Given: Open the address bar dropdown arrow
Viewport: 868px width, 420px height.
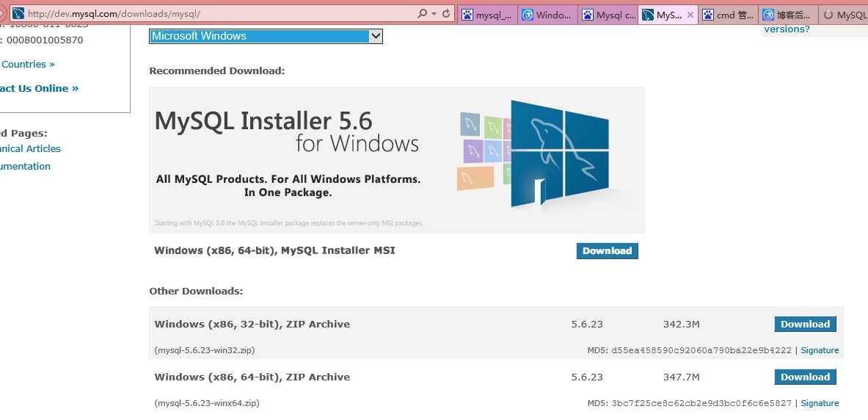Looking at the screenshot, I should [x=434, y=14].
